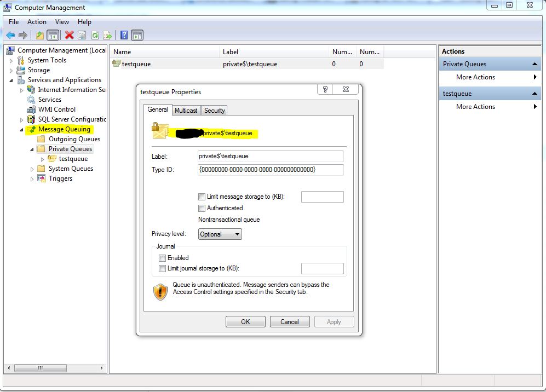Toggle the Show/Hide Console Tree button
This screenshot has width=546, height=392.
pos(53,35)
